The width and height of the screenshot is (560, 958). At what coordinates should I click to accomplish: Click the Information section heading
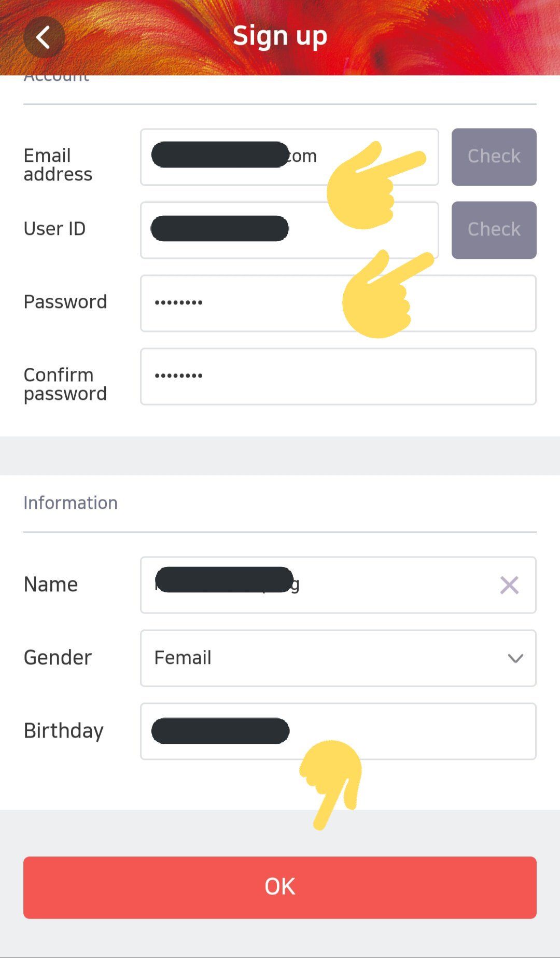point(71,503)
